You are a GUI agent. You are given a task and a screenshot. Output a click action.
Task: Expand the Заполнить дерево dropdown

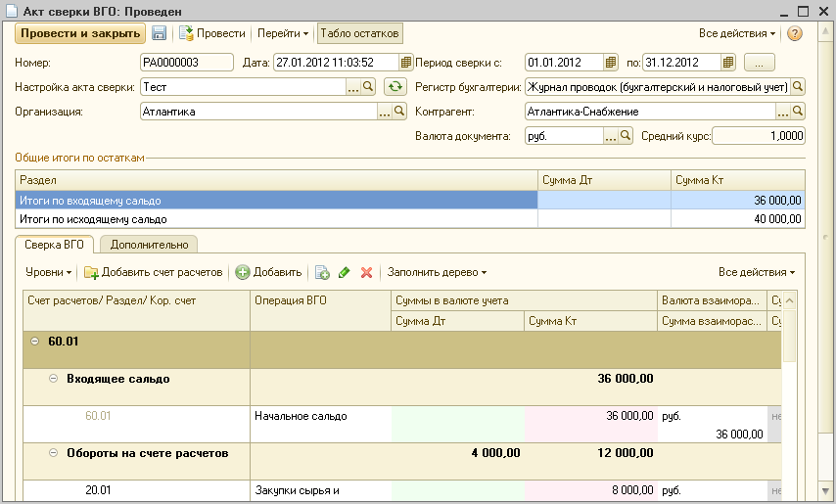[437, 272]
